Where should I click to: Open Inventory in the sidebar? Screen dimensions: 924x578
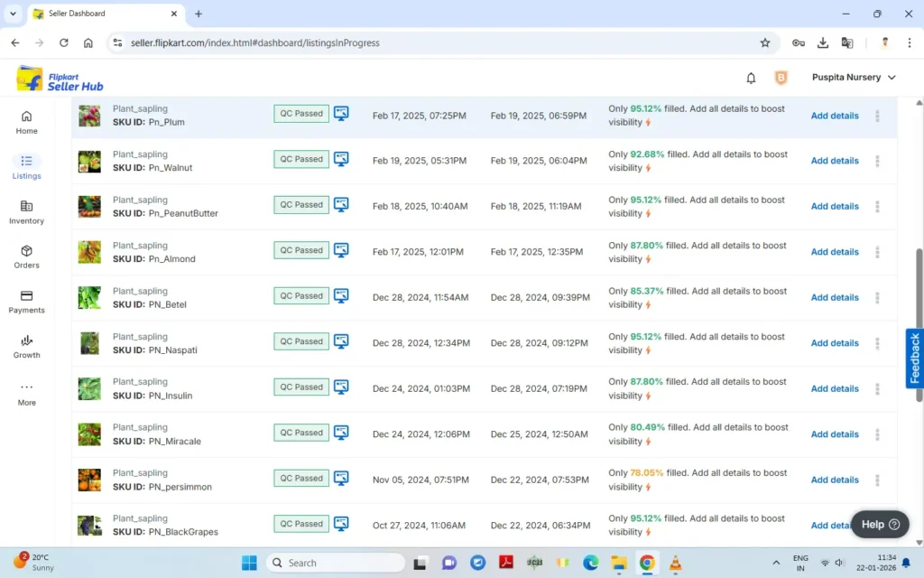pyautogui.click(x=26, y=212)
